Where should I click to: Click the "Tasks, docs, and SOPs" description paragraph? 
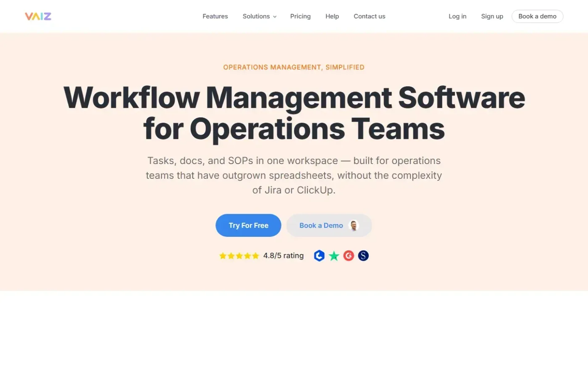click(x=294, y=175)
